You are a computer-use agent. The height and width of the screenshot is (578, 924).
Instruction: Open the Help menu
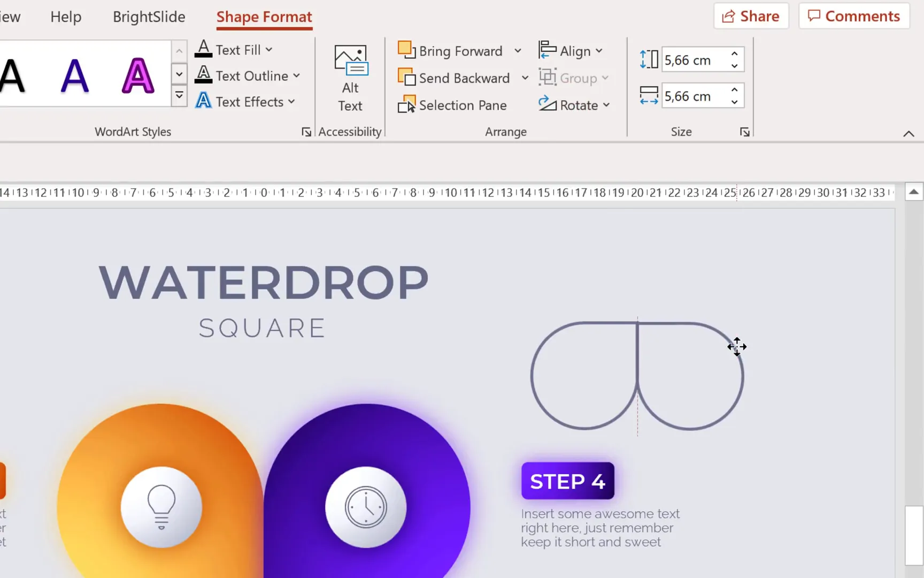(x=65, y=17)
